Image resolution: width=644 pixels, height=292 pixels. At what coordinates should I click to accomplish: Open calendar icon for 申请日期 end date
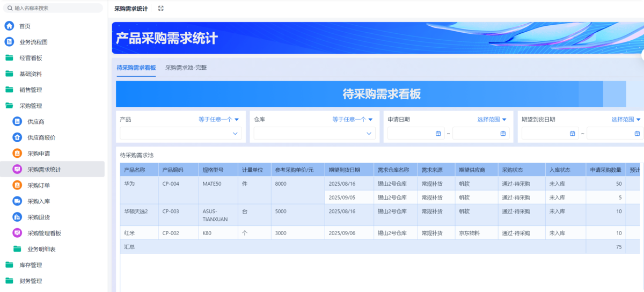pyautogui.click(x=503, y=133)
